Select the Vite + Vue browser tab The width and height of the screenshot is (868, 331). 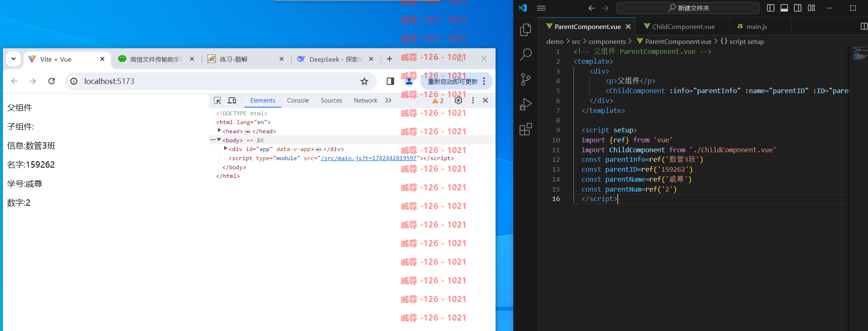[x=66, y=59]
